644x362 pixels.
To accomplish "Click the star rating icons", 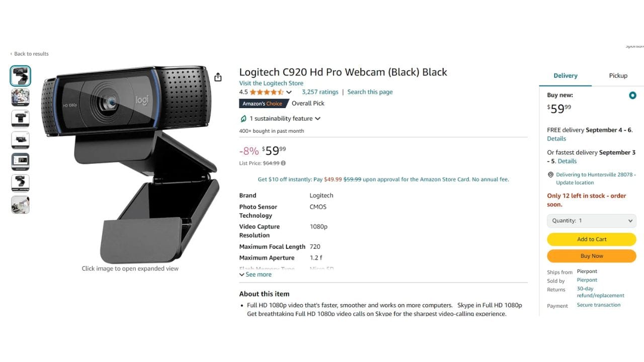I will (266, 92).
